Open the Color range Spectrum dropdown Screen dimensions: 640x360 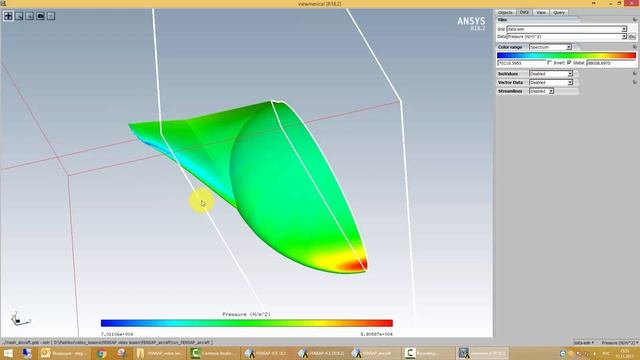[550, 47]
